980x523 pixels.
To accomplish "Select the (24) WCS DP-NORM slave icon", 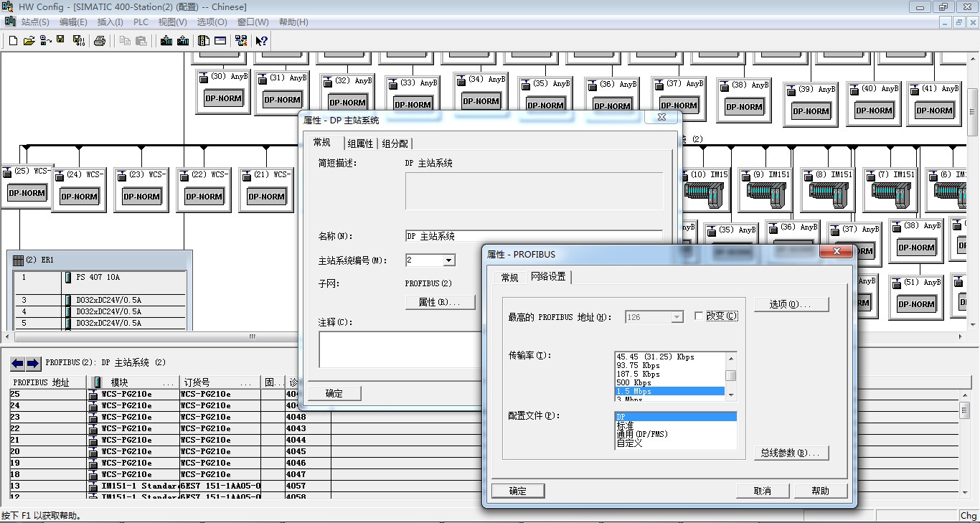I will click(78, 189).
